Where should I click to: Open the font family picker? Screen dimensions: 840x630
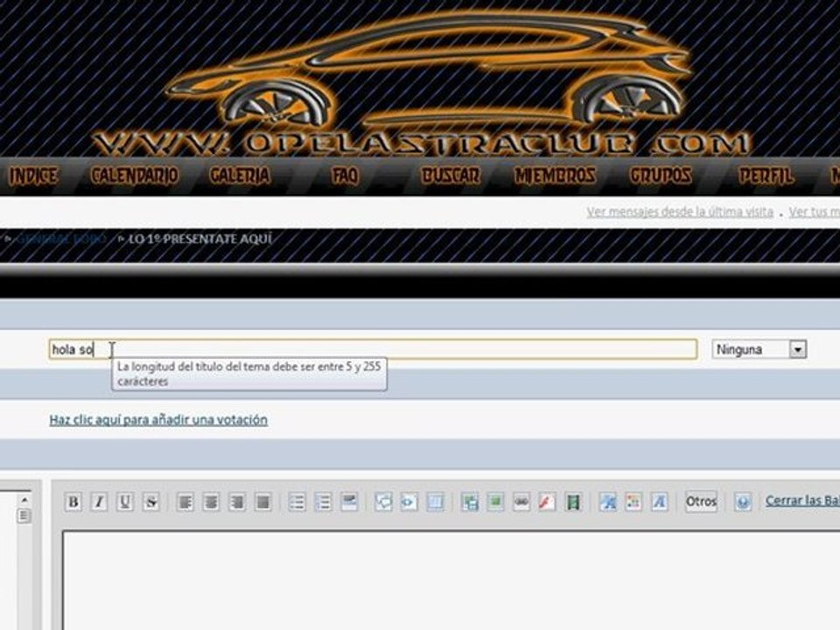[660, 502]
